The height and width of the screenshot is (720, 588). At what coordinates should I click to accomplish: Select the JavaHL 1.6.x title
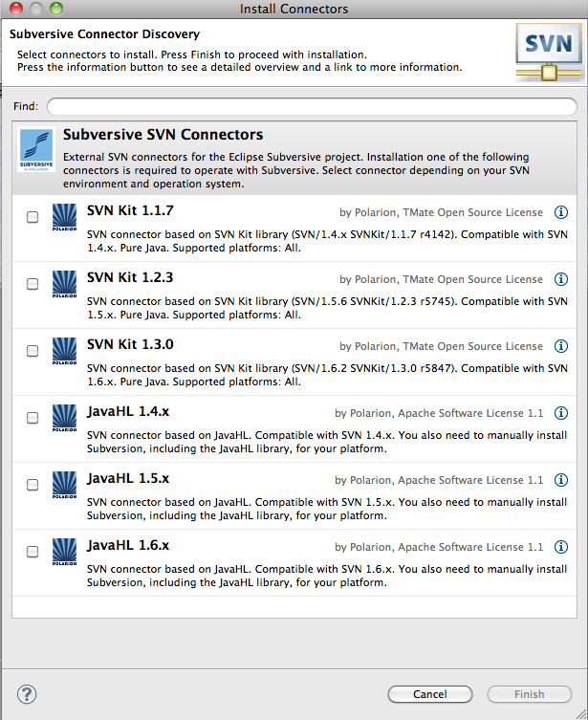[x=128, y=546]
